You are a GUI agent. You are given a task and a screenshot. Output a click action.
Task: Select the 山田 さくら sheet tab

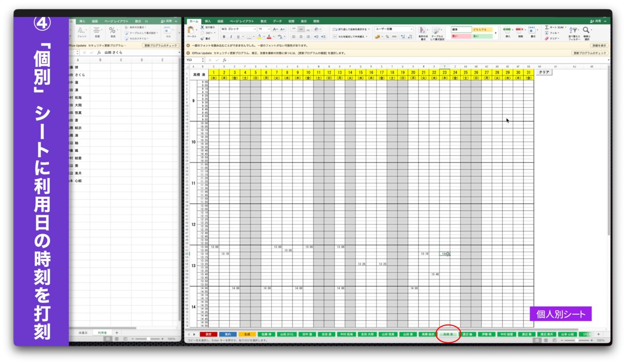click(287, 334)
